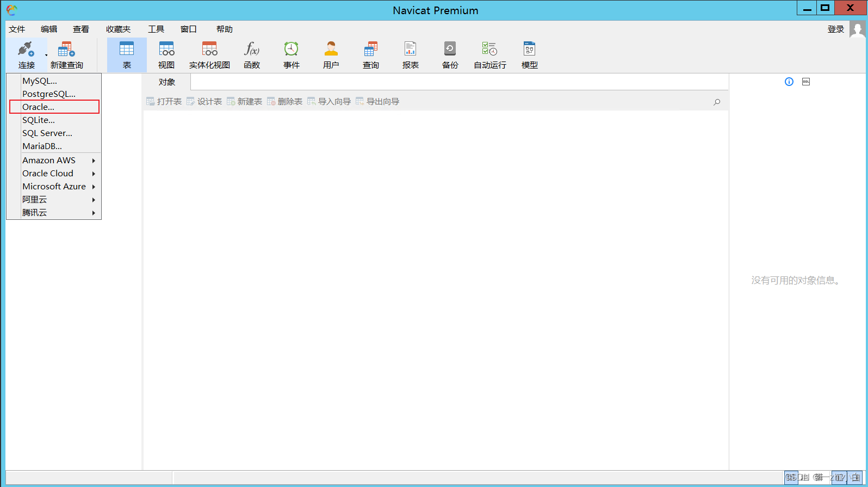Click the 连接 connection plug icon
Image resolution: width=868 pixels, height=487 pixels.
pos(26,50)
